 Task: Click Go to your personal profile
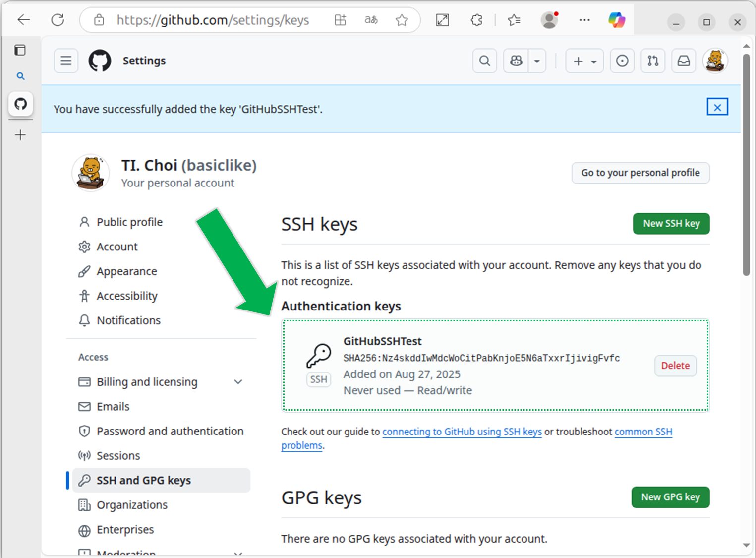point(640,173)
